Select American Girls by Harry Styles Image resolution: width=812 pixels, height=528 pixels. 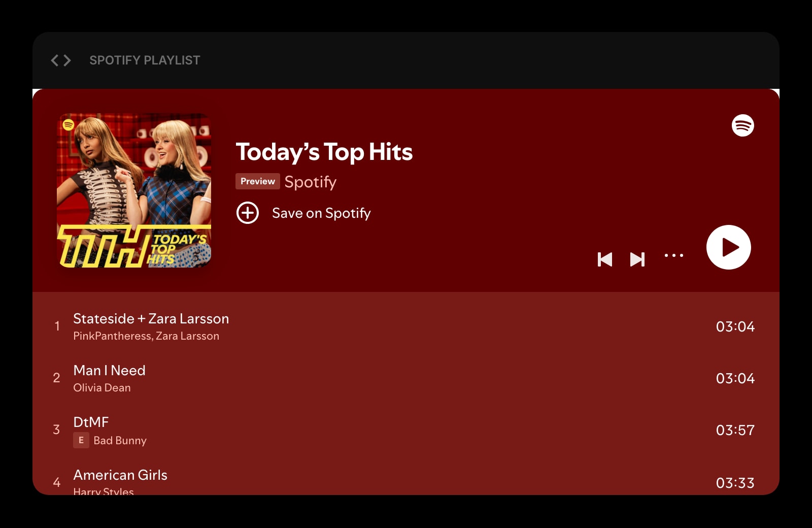[x=121, y=475]
